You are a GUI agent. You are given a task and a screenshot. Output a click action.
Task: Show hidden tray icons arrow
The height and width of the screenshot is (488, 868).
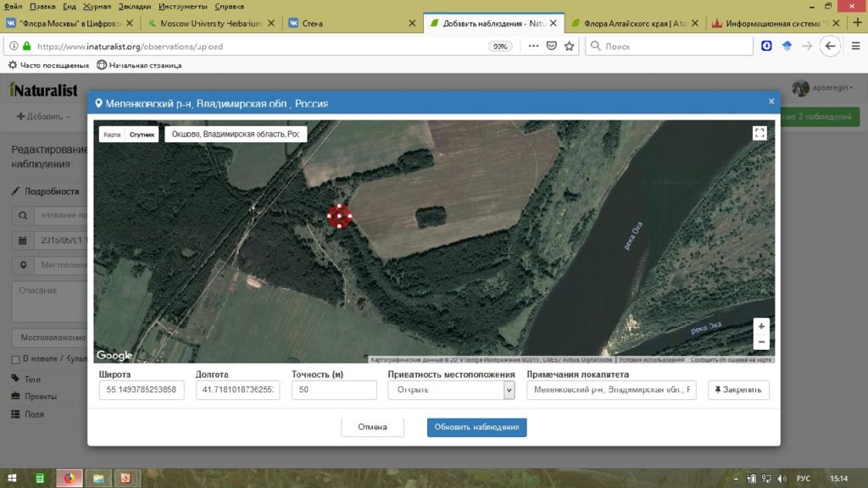click(736, 479)
